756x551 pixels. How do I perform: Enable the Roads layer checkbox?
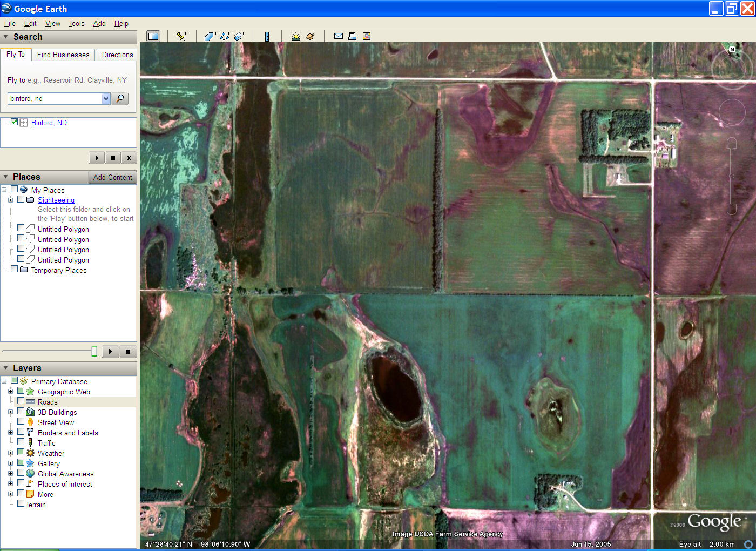21,401
